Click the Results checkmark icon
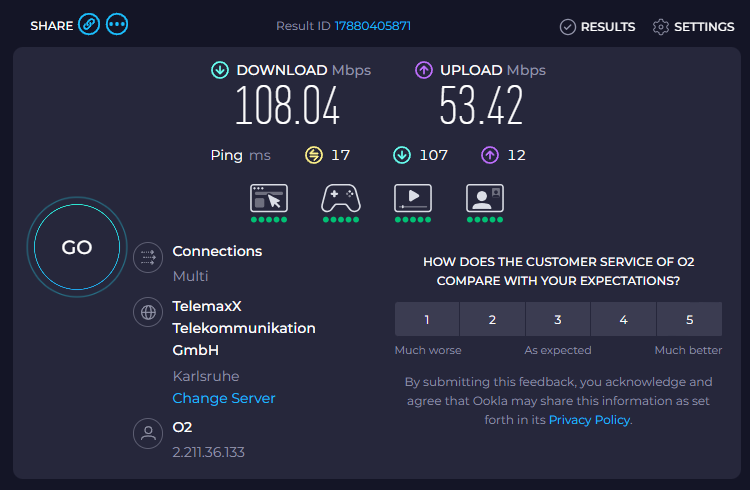This screenshot has width=750, height=490. click(x=568, y=27)
